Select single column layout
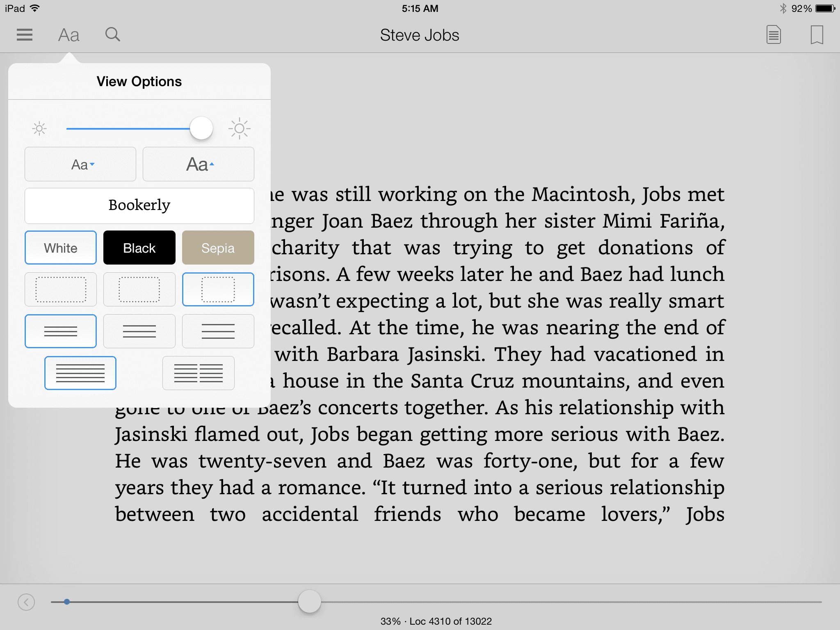Viewport: 840px width, 630px height. click(80, 373)
